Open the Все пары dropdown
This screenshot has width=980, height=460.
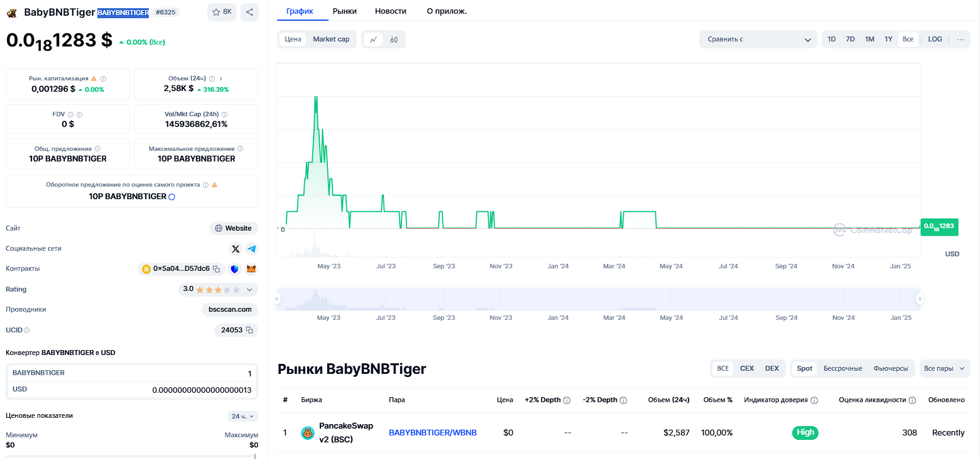click(945, 368)
